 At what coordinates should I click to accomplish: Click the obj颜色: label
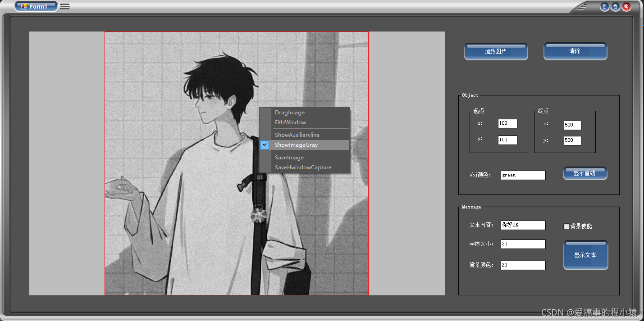click(x=480, y=175)
